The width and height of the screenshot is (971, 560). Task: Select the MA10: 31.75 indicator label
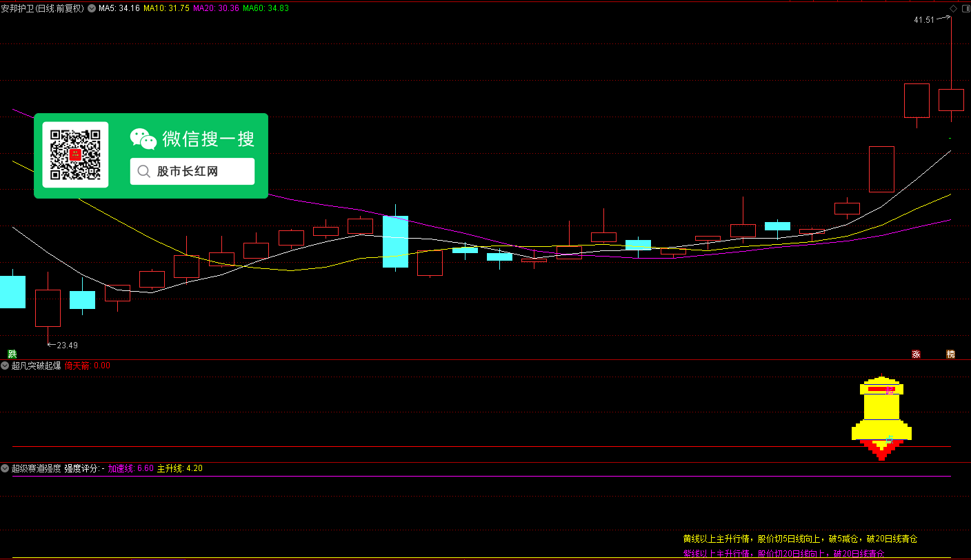(x=166, y=8)
